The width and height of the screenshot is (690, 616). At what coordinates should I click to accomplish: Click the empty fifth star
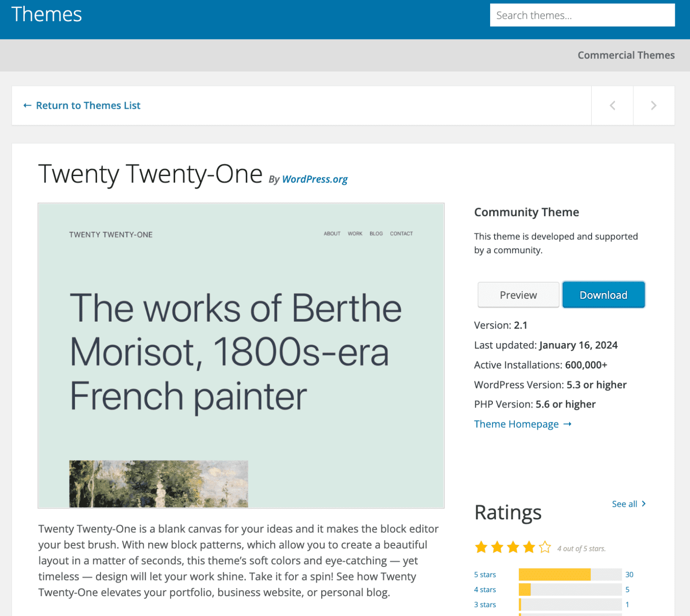click(x=545, y=547)
